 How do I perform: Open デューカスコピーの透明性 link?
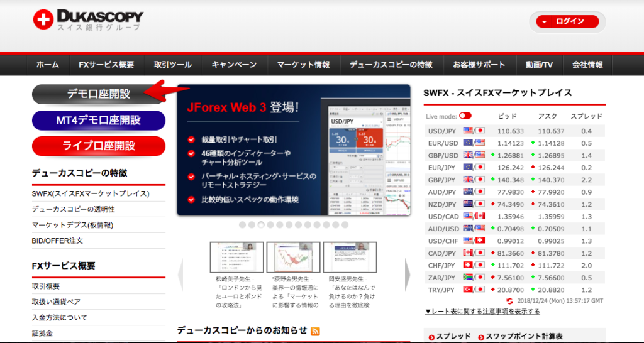point(74,209)
